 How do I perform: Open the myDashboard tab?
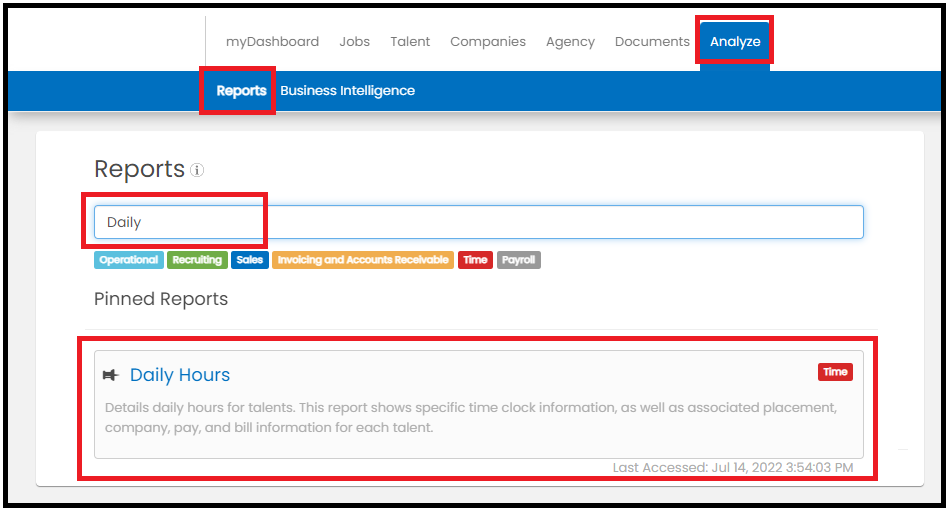coord(272,42)
